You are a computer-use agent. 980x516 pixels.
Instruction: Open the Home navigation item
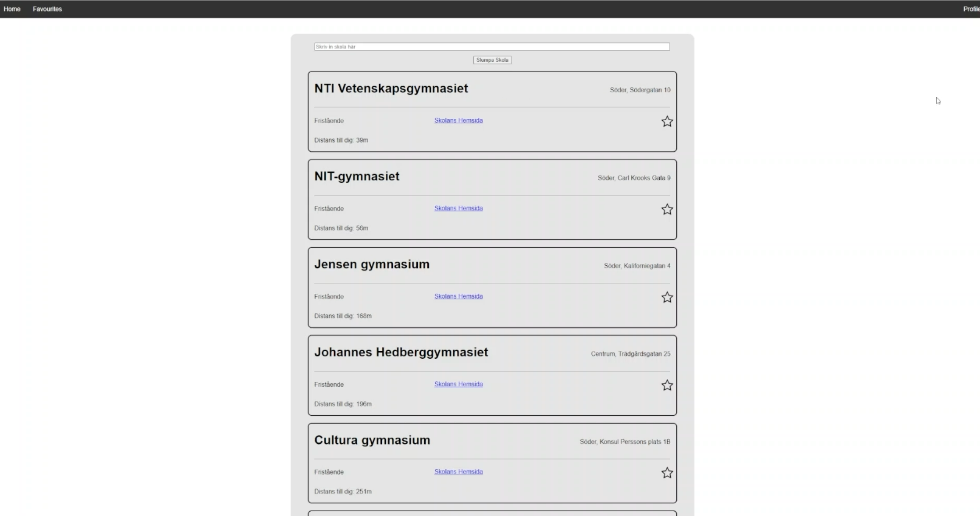click(12, 9)
